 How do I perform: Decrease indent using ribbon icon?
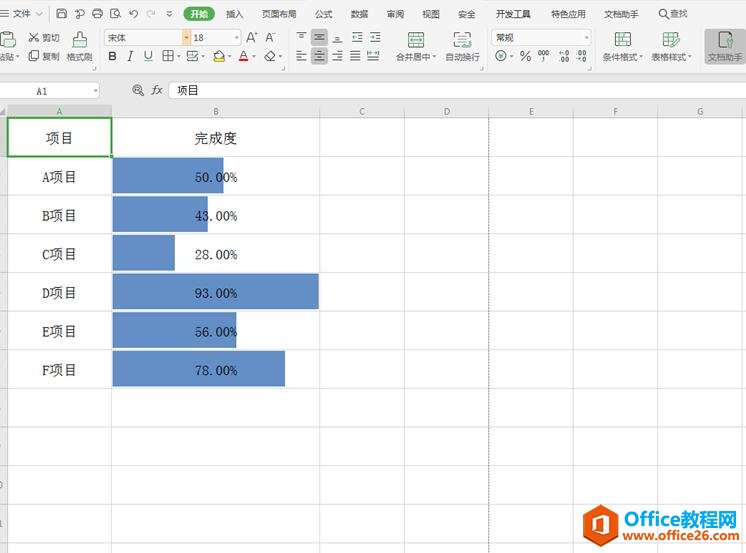click(357, 37)
